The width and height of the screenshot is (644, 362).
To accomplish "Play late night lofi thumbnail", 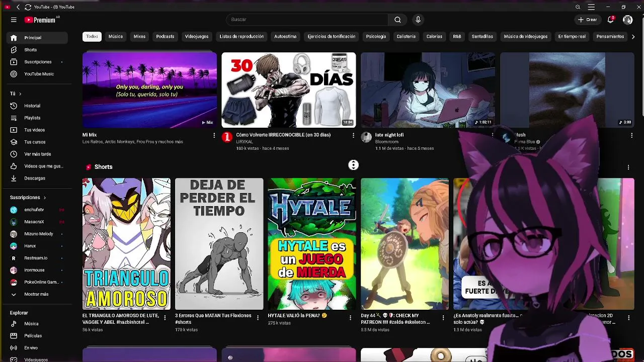I will (428, 90).
